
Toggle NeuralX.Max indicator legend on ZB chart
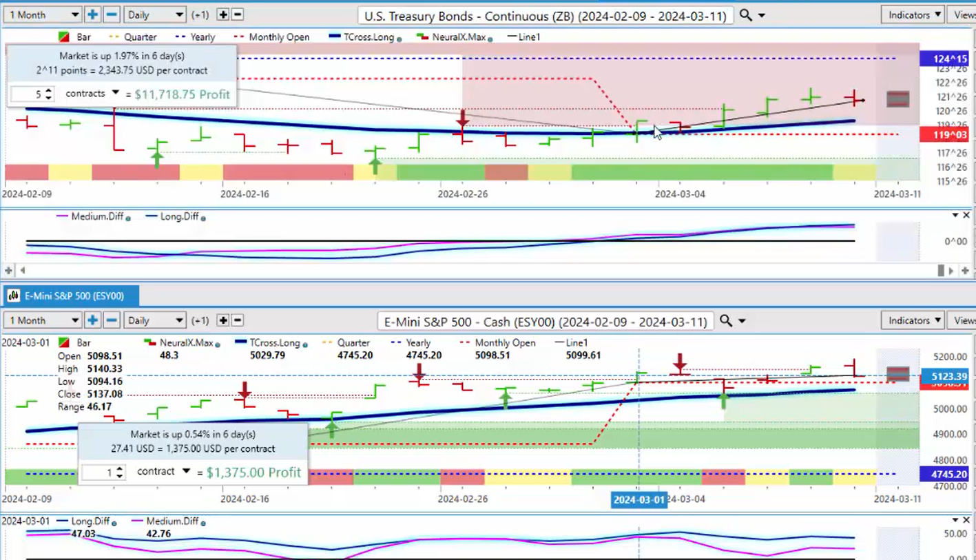454,37
